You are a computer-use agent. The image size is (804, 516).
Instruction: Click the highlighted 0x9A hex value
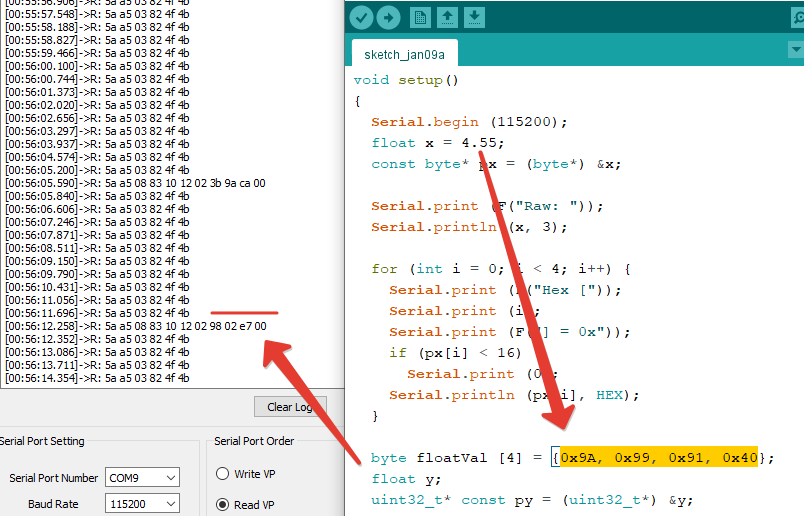(578, 458)
